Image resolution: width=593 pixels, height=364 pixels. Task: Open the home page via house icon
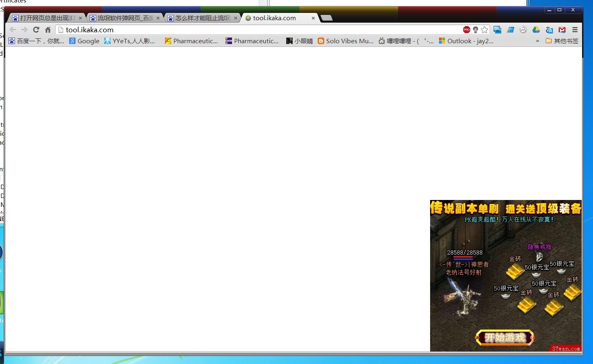[48, 29]
